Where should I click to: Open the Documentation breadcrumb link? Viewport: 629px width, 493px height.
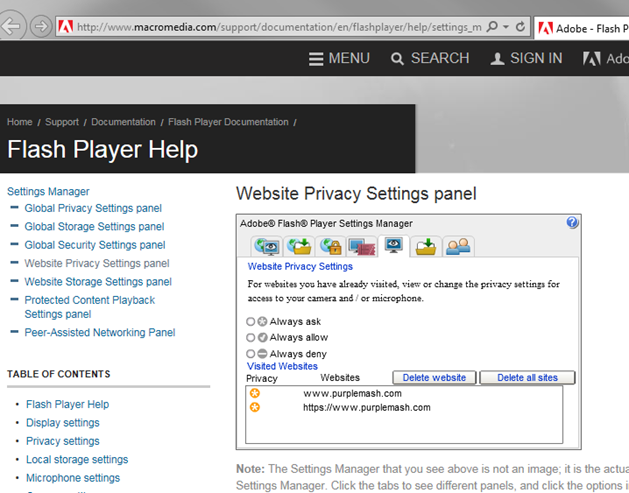coord(123,122)
